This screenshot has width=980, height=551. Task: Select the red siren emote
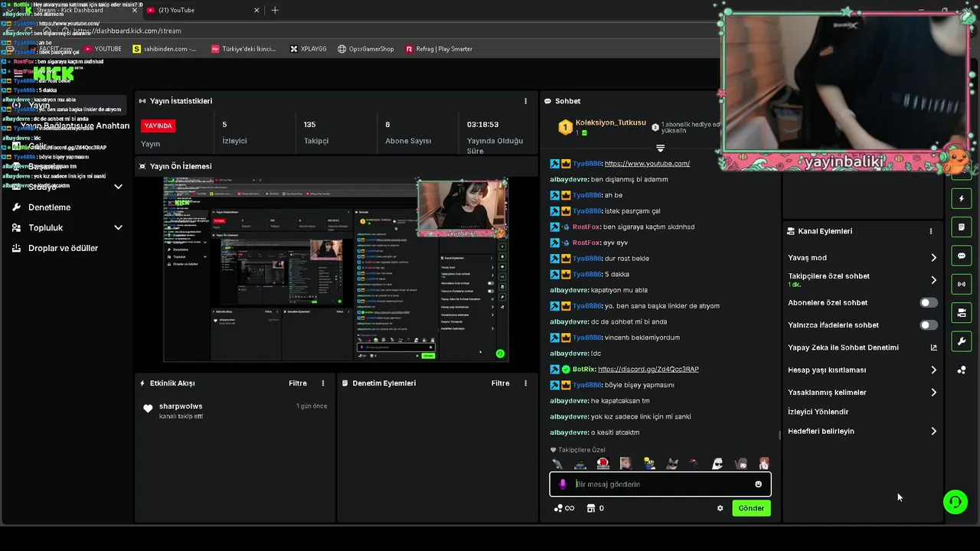click(x=603, y=464)
